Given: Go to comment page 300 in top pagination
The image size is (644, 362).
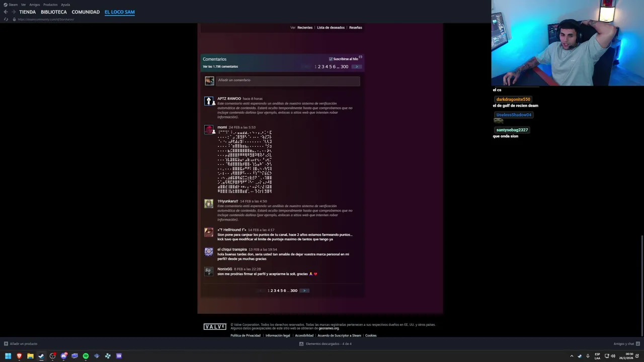Looking at the screenshot, I should (x=344, y=66).
